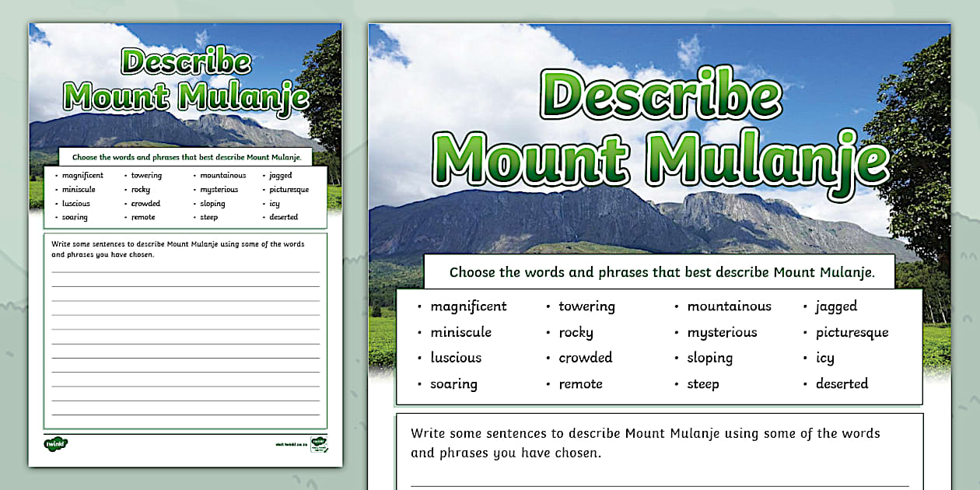Expand the word bank box on the large page
Image resolution: width=980 pixels, height=490 pixels.
tap(657, 345)
